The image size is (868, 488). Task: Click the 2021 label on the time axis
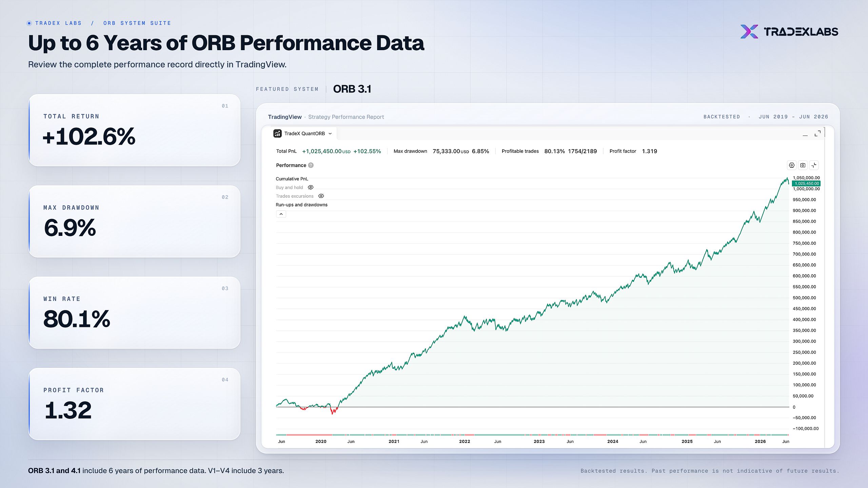click(394, 441)
